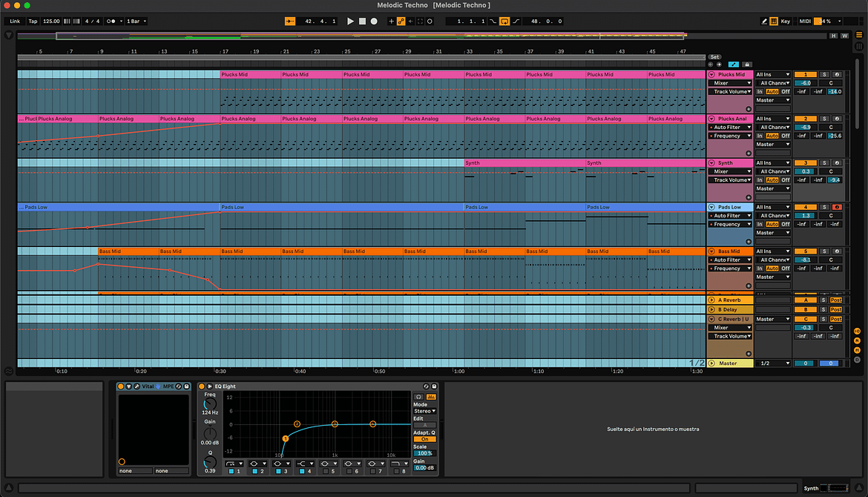Disable EQ Eight Adaptive Q On button
Image resolution: width=868 pixels, height=497 pixels.
(x=424, y=439)
